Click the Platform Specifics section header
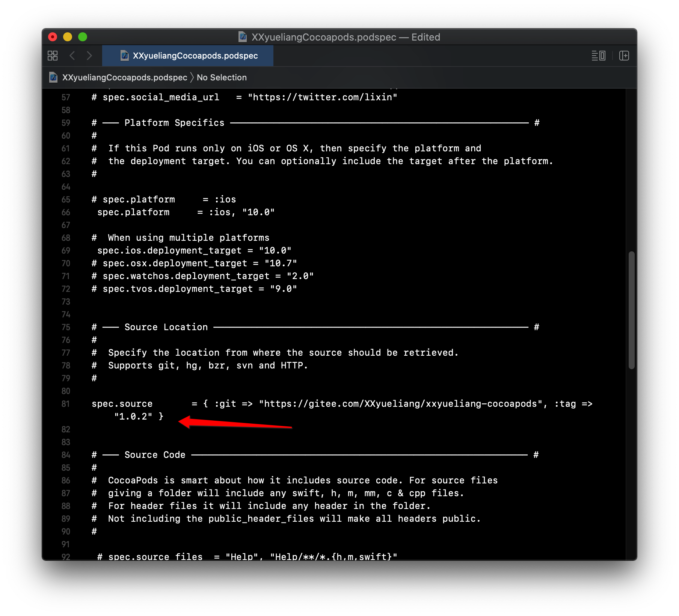 click(x=315, y=123)
